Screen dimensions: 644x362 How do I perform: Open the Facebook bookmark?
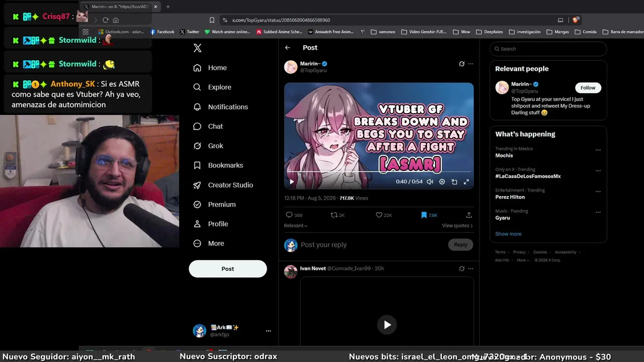click(x=163, y=32)
